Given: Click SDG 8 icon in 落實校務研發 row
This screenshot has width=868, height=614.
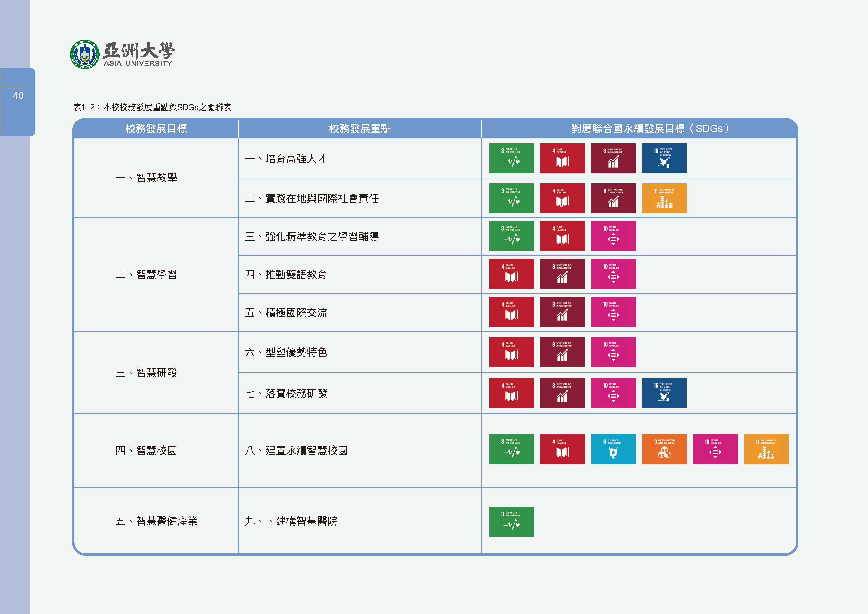Looking at the screenshot, I should coord(562,393).
